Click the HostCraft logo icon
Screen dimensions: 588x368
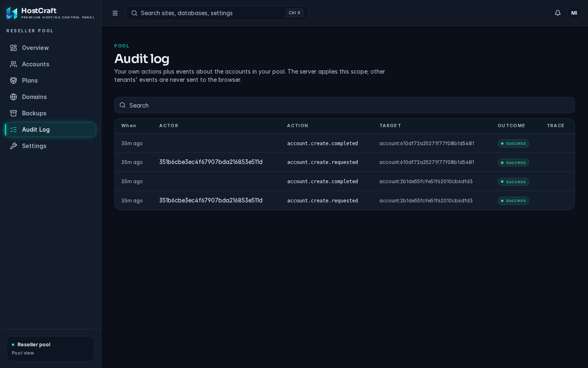point(12,13)
